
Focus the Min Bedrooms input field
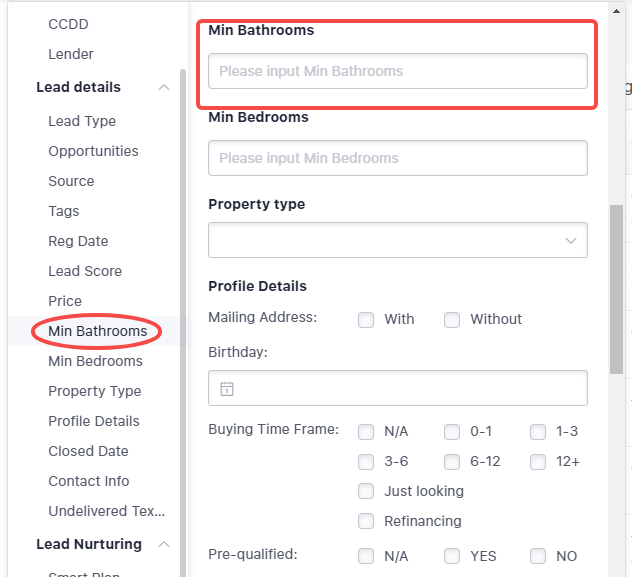click(x=398, y=158)
